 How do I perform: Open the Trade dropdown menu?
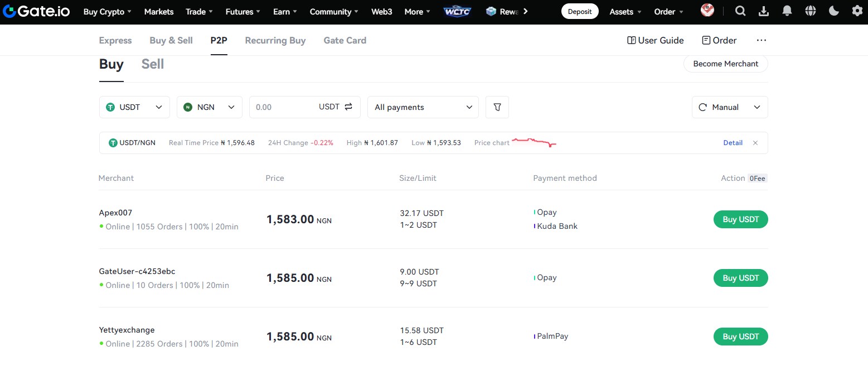click(199, 12)
